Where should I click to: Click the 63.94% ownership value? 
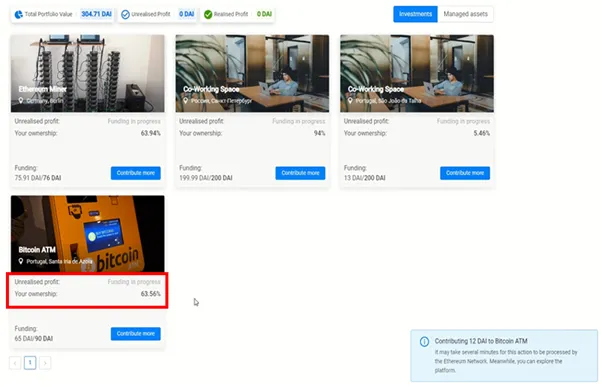click(x=150, y=133)
